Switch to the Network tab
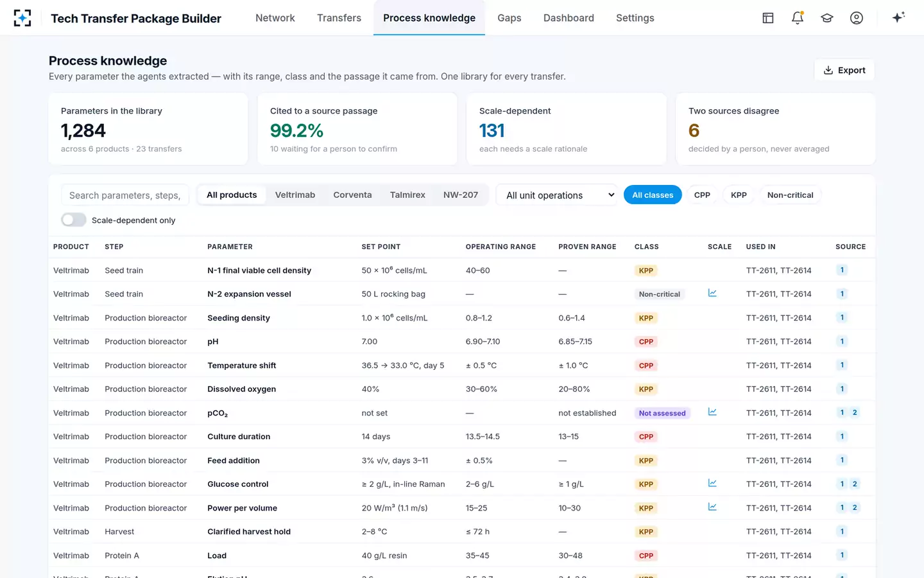This screenshot has height=578, width=924. pyautogui.click(x=275, y=18)
